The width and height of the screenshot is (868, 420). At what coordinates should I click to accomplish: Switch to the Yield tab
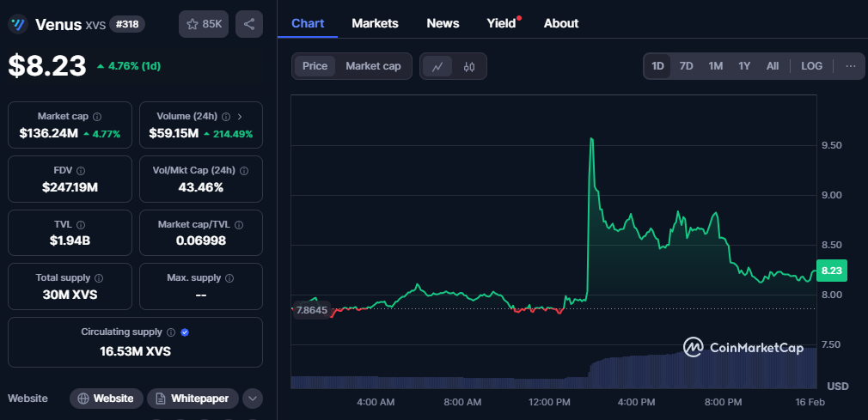501,23
